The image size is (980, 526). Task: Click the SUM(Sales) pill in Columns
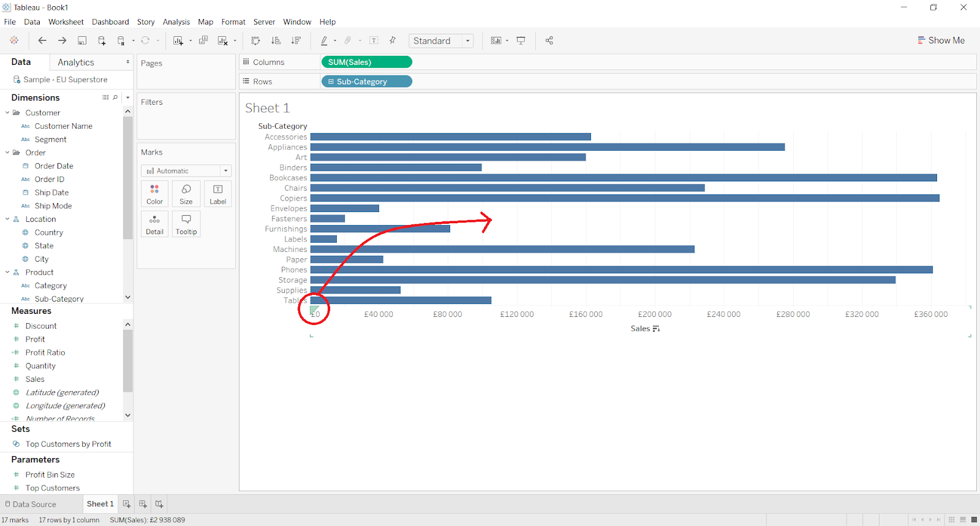click(x=366, y=62)
